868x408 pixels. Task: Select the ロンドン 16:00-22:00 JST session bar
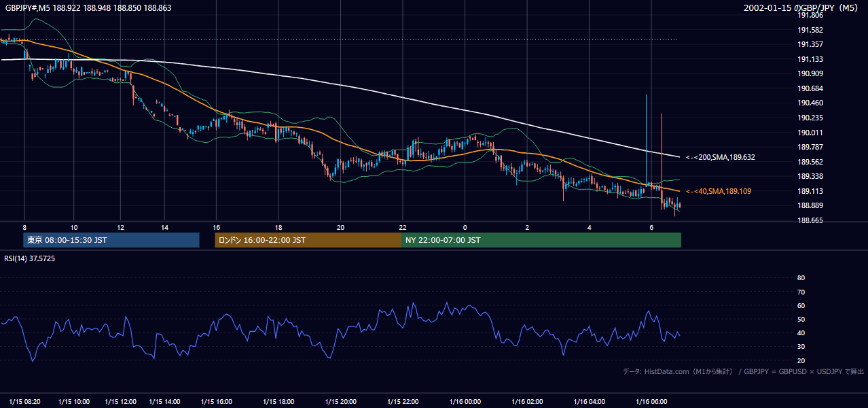click(x=308, y=240)
